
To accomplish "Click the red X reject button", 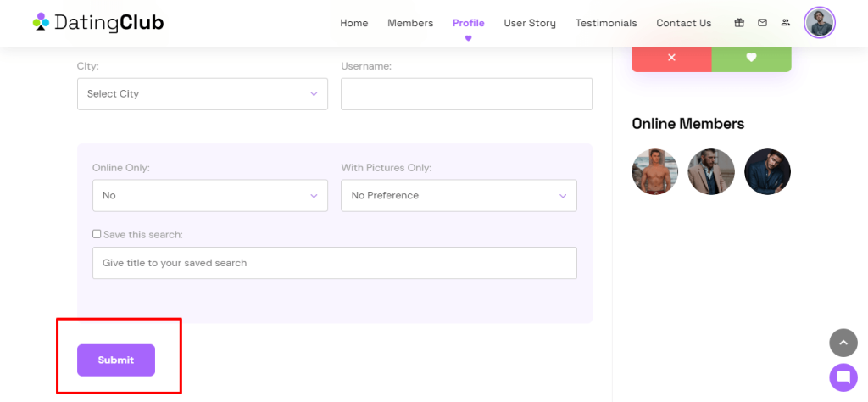I will click(671, 57).
